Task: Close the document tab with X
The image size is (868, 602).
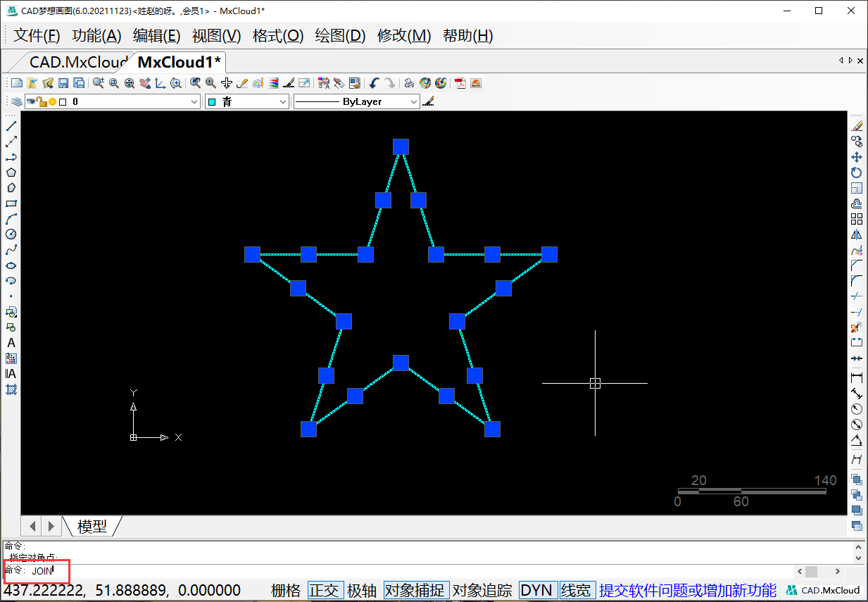Action: pyautogui.click(x=860, y=61)
